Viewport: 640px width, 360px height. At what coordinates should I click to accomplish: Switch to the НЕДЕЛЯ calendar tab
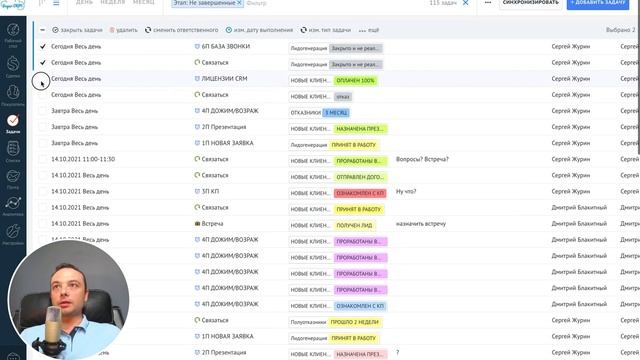coord(113,2)
